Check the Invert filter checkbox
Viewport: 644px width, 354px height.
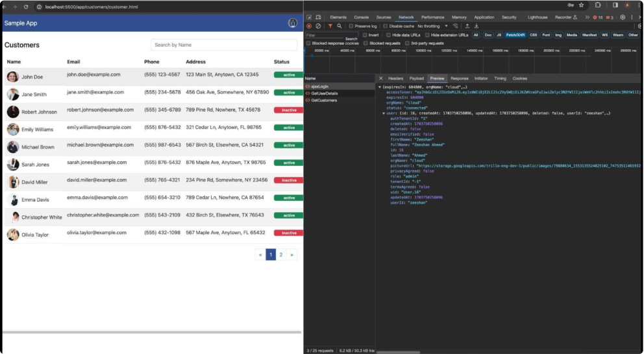365,35
